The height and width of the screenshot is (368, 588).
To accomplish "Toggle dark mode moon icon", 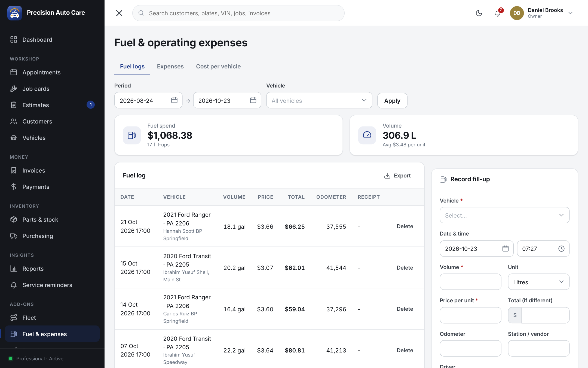I will [479, 13].
